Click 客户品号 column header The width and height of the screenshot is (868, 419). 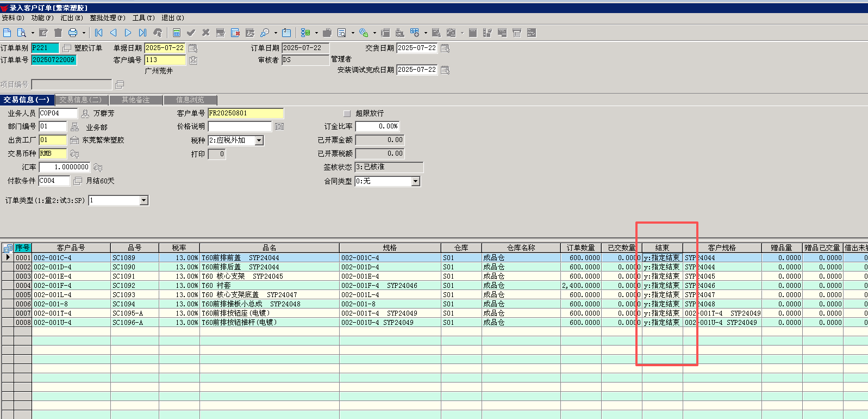click(71, 248)
